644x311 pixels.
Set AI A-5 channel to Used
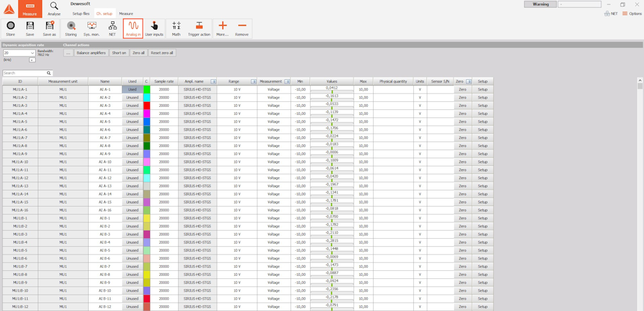pos(132,121)
